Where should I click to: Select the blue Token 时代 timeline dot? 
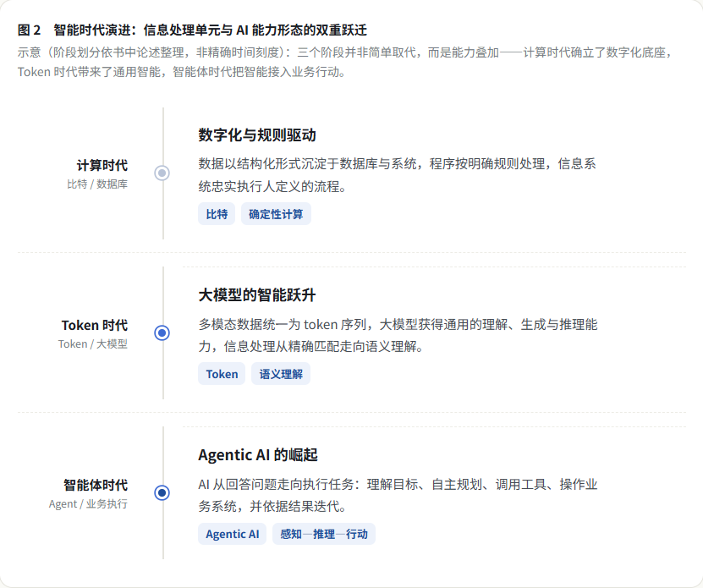click(162, 332)
